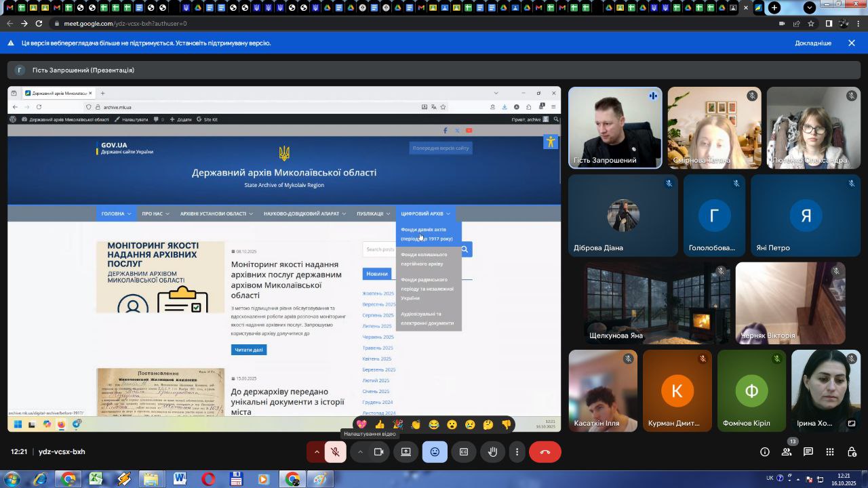Click the Докладніше link in warning banner
Viewport: 868px width, 488px height.
(x=812, y=43)
